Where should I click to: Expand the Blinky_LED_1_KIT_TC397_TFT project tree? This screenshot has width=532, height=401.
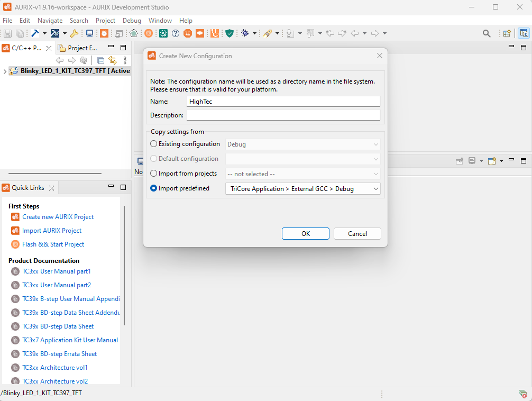[x=5, y=71]
